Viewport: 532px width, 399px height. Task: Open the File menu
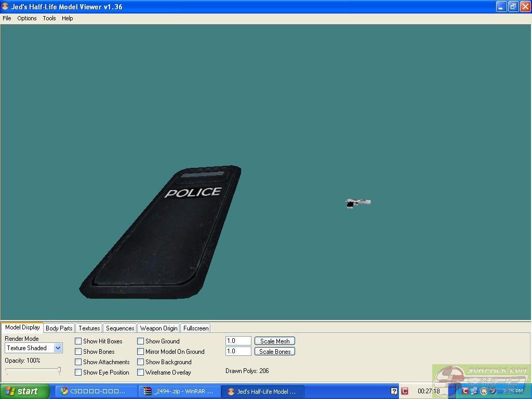7,18
